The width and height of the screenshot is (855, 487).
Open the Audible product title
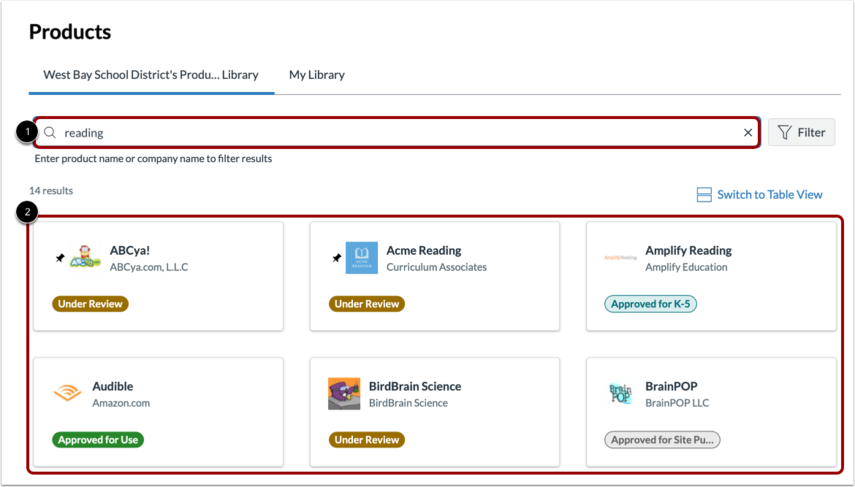113,386
